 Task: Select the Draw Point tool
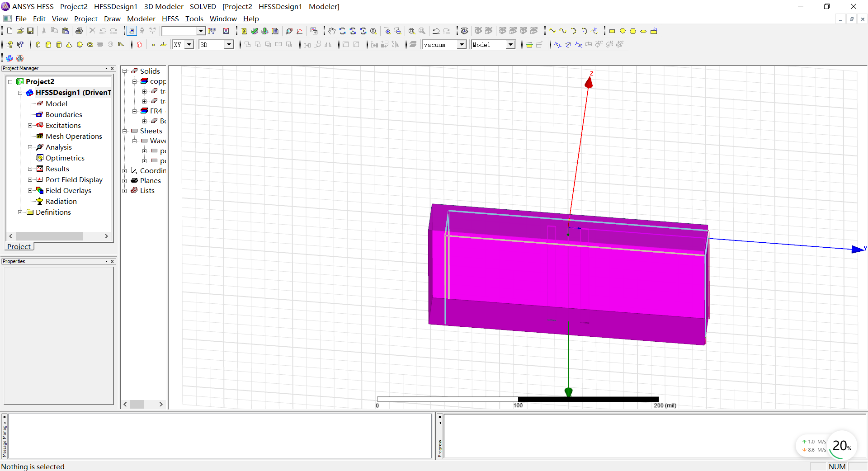pyautogui.click(x=153, y=44)
